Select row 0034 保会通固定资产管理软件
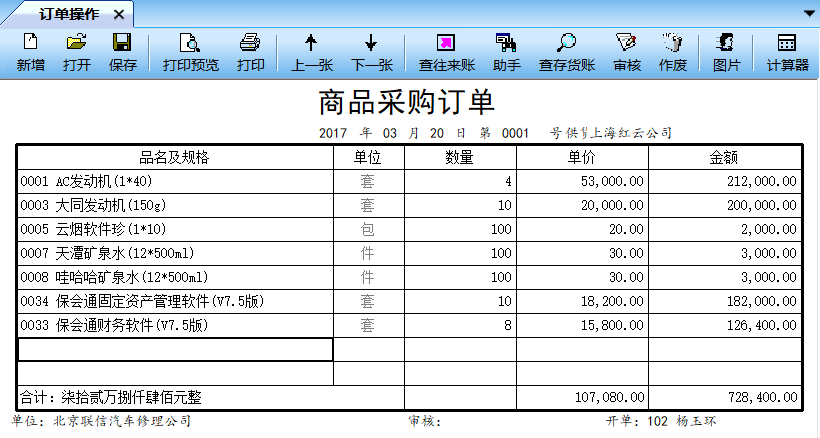This screenshot has height=438, width=820. coord(175,302)
